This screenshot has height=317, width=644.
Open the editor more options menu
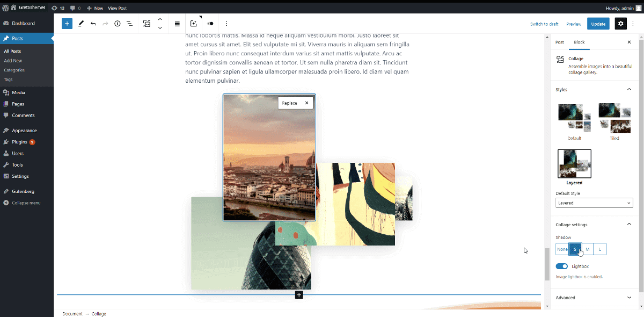633,24
